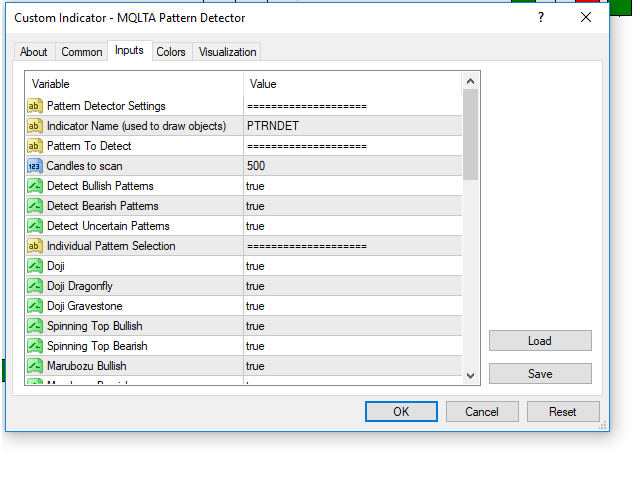Click the boolean icon beside Spinning Top Bullish
This screenshot has height=480, width=640.
(35, 326)
